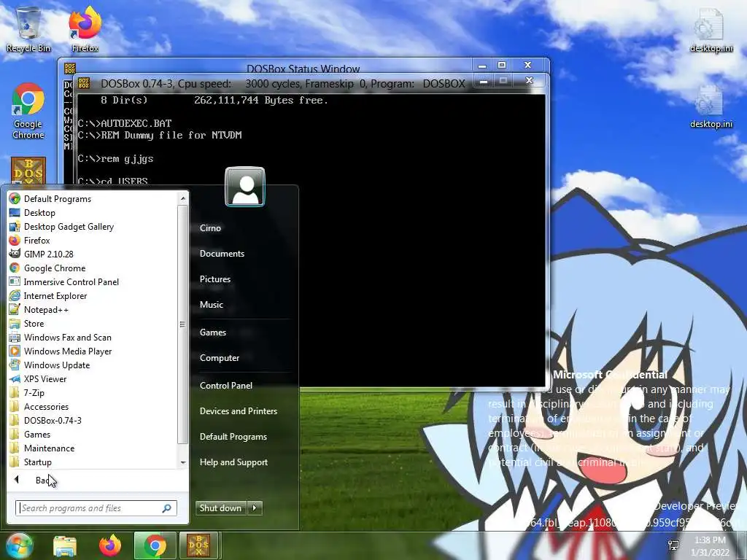Screen dimensions: 747x560
Task: Select the Recycle Bin desktop icon
Action: [x=28, y=29]
